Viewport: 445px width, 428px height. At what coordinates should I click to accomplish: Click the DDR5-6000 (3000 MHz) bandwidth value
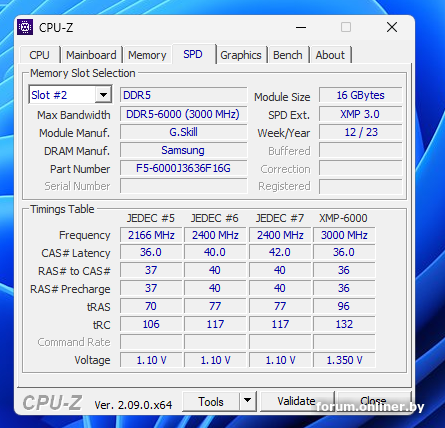tap(184, 114)
